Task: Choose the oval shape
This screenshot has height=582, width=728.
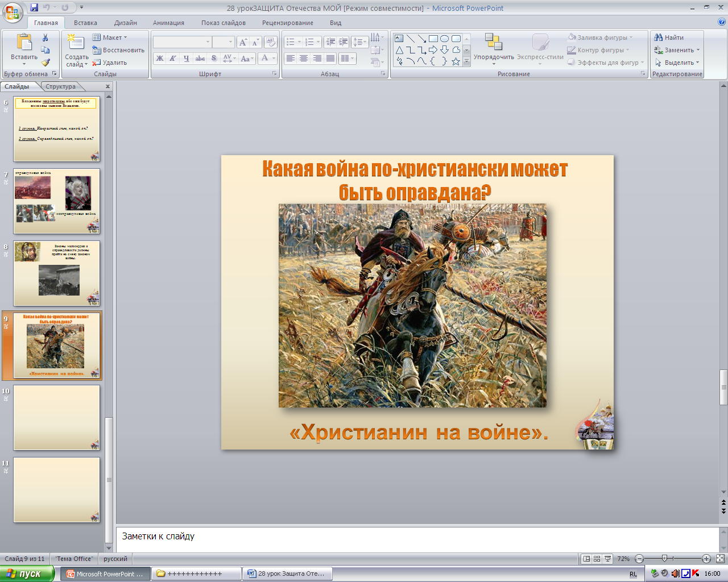Action: pyautogui.click(x=445, y=39)
